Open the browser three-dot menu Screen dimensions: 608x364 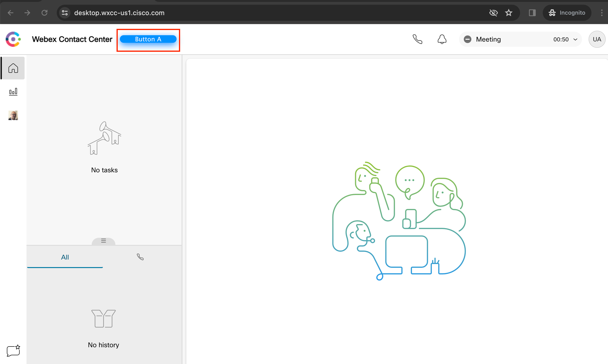[602, 13]
